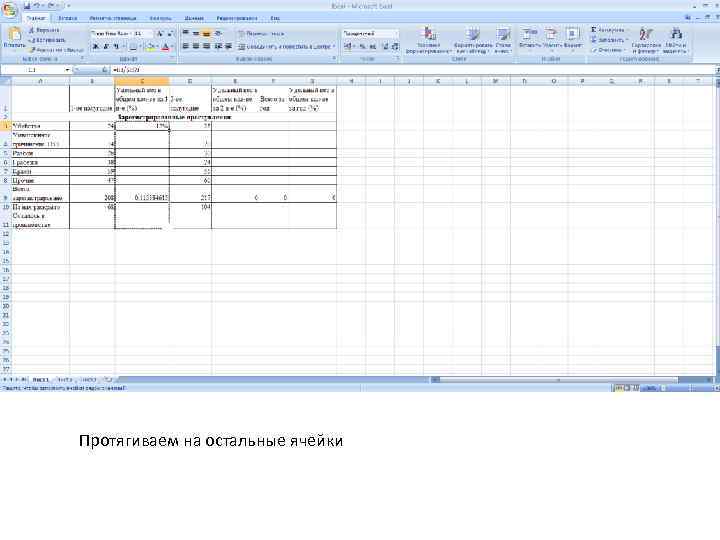Switch to the Данные tab
720x540 pixels.
[x=194, y=18]
